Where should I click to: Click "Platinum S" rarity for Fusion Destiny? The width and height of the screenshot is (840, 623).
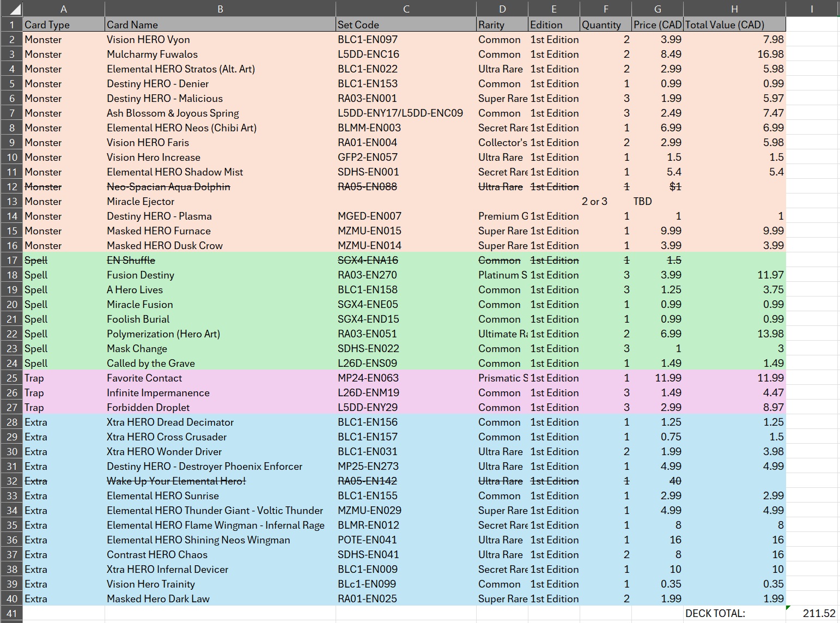coord(502,275)
